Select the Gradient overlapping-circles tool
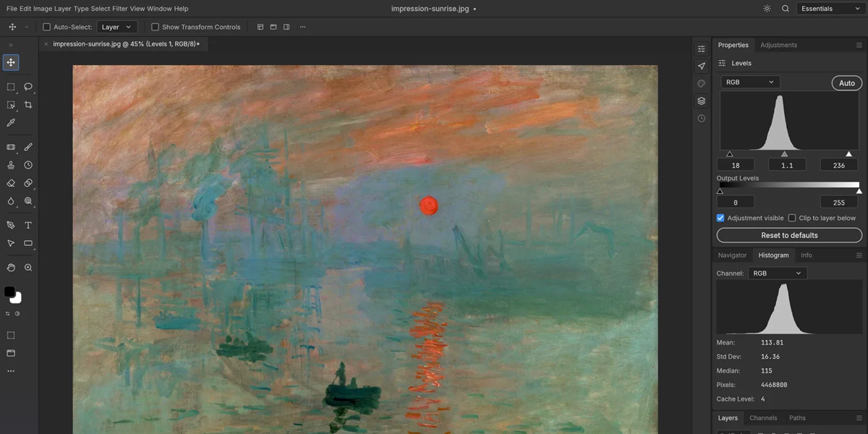 [x=28, y=183]
